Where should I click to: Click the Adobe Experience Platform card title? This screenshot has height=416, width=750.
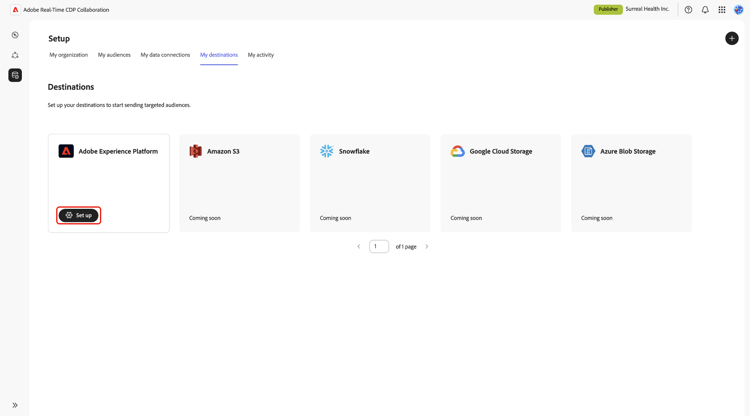pyautogui.click(x=118, y=152)
